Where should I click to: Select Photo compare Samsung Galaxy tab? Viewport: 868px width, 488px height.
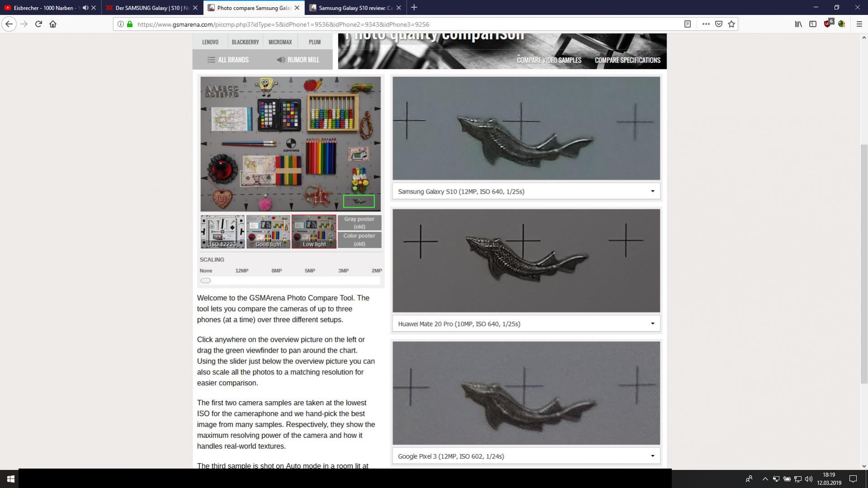tap(254, 8)
